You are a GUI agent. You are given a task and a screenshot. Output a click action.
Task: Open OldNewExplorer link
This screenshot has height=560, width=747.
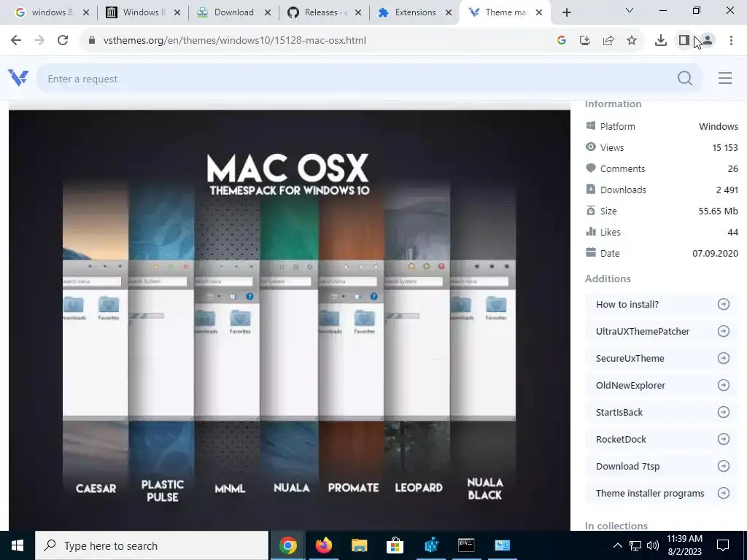[x=662, y=385]
